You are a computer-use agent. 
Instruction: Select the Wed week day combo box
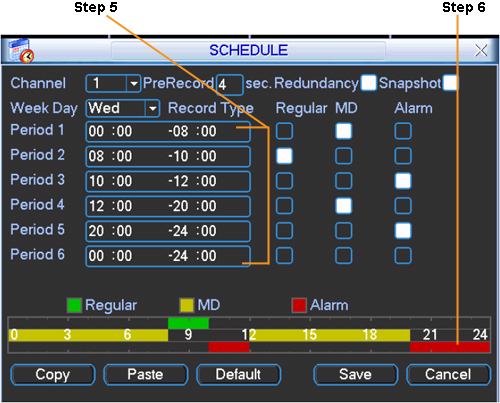(x=123, y=108)
